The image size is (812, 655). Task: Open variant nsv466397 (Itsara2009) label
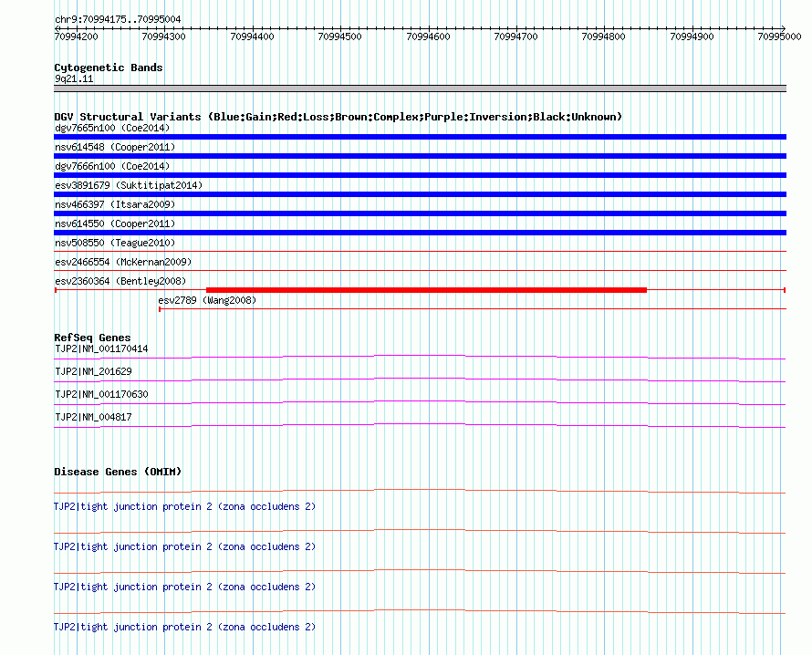pos(115,204)
